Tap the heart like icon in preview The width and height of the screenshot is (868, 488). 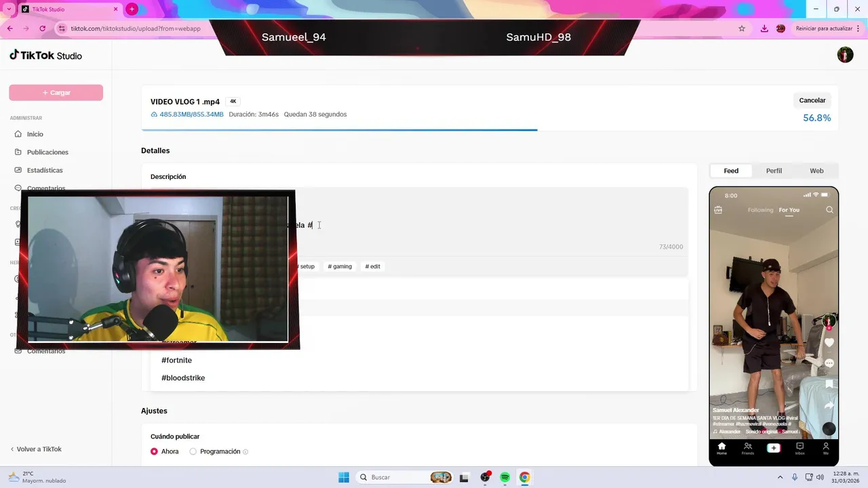829,342
